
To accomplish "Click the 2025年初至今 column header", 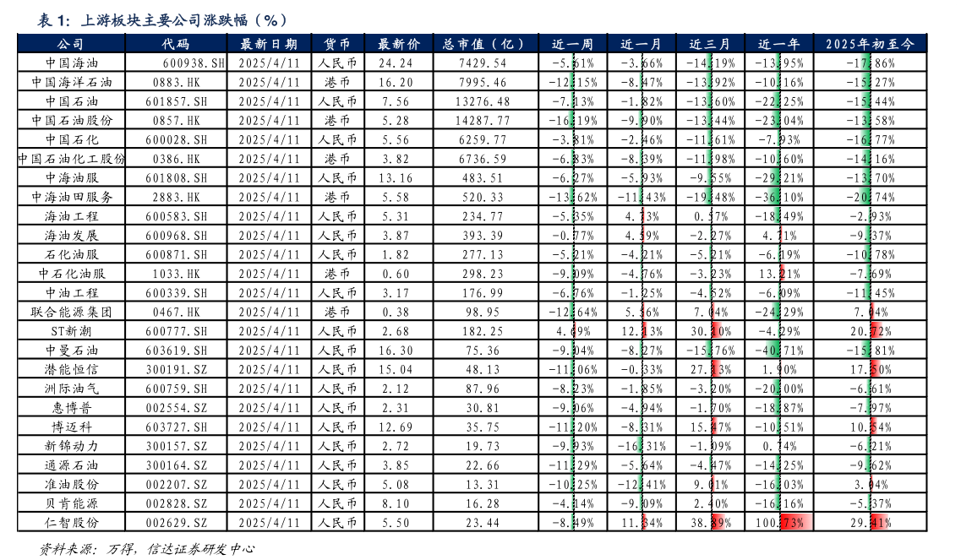I will click(x=871, y=42).
